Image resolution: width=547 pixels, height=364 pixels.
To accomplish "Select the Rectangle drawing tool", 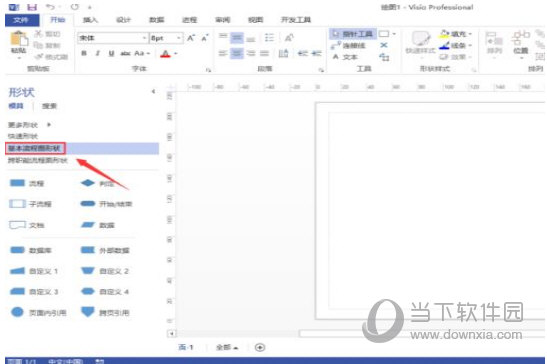I will tap(384, 34).
